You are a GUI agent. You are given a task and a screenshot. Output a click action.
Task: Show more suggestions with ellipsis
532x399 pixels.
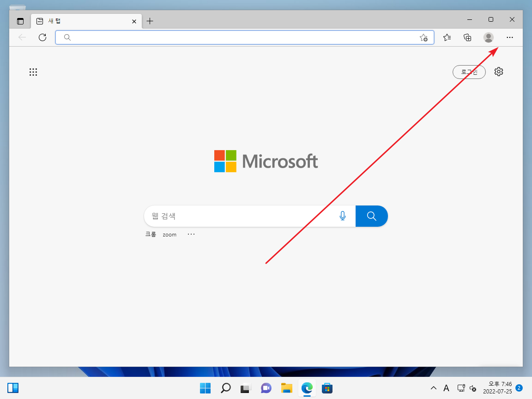pyautogui.click(x=191, y=234)
